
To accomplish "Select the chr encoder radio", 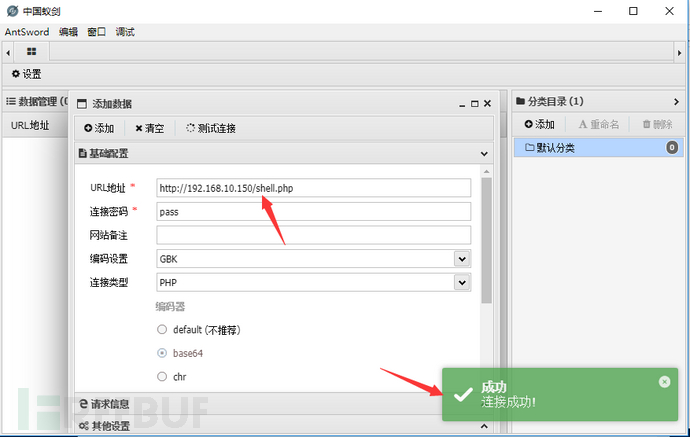I will pos(162,376).
